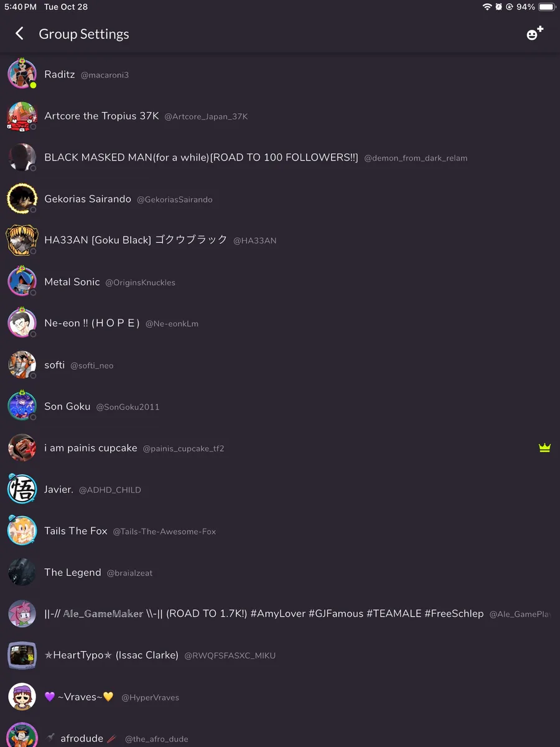Screen dimensions: 560x747
Task: Select Son Goku from member list
Action: coord(280,406)
